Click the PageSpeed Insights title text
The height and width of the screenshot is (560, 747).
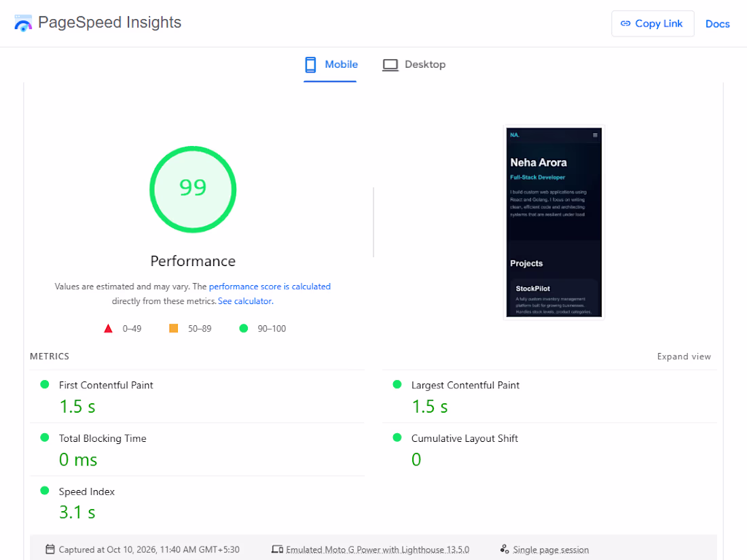[x=109, y=22]
